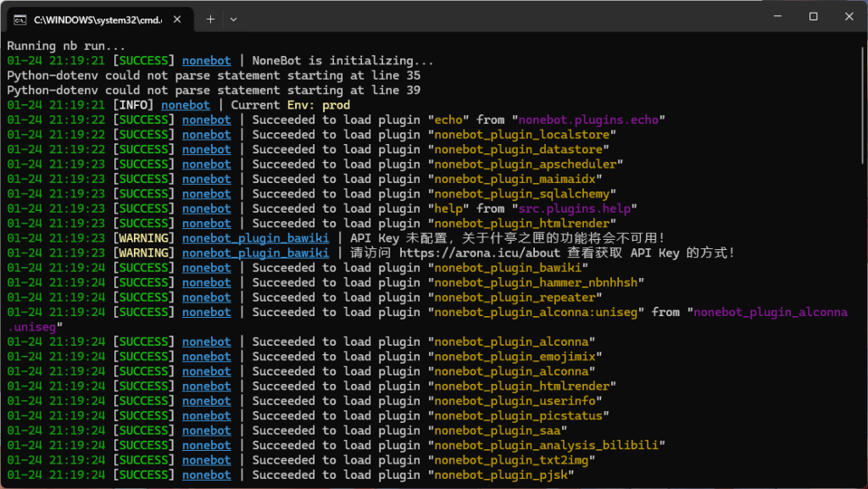Open nonebot link on userinfo plugin line

(x=207, y=401)
